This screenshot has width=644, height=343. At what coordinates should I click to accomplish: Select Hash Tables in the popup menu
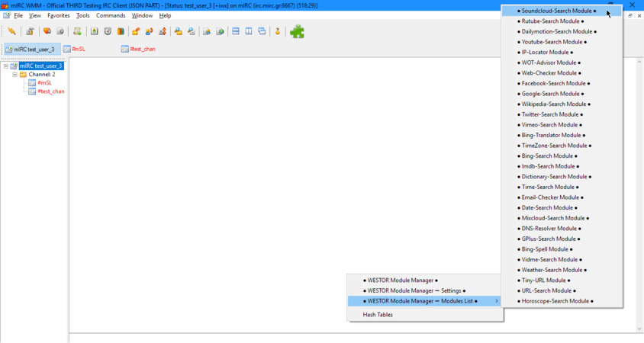click(425, 315)
